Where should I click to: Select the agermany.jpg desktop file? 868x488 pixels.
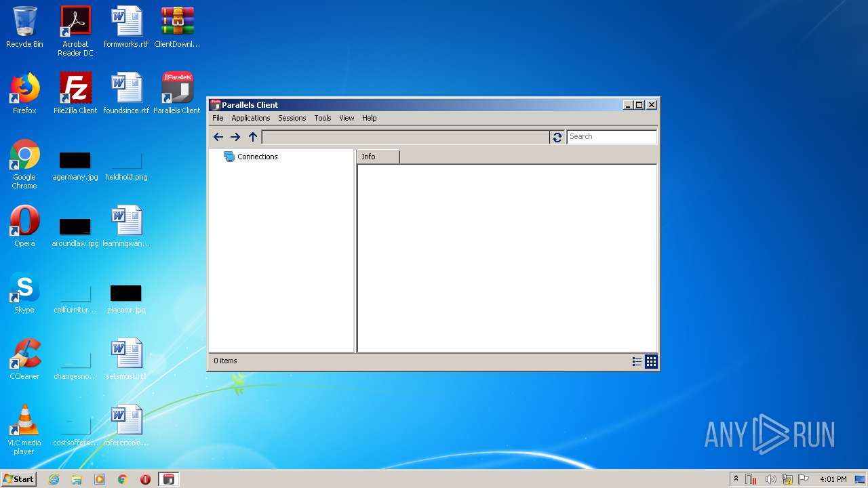click(x=75, y=165)
